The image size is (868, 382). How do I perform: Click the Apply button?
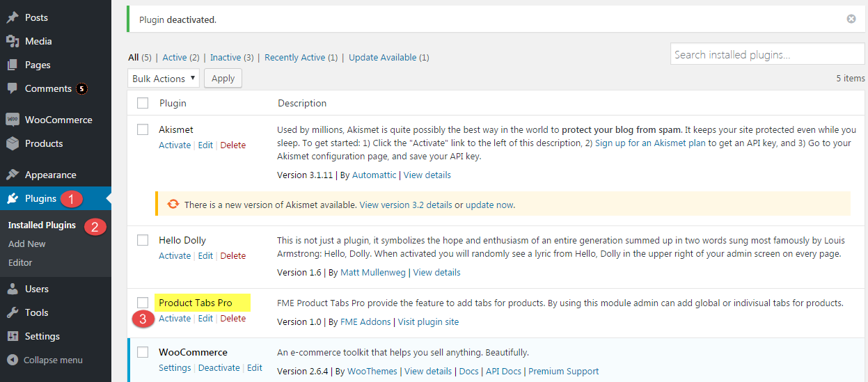coord(223,78)
